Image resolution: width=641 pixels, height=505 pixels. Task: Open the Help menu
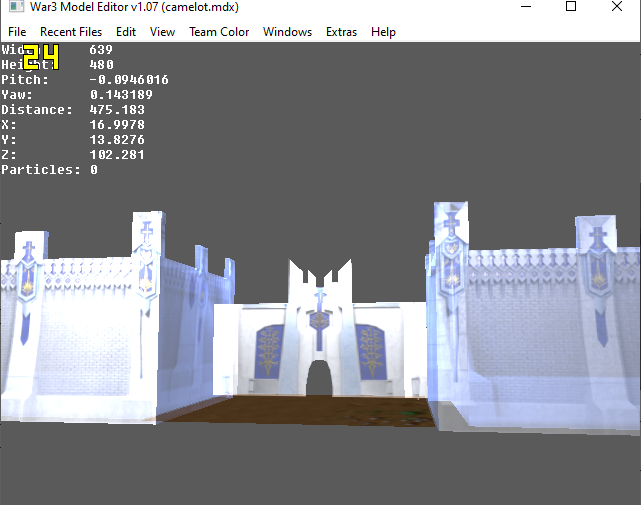point(383,32)
